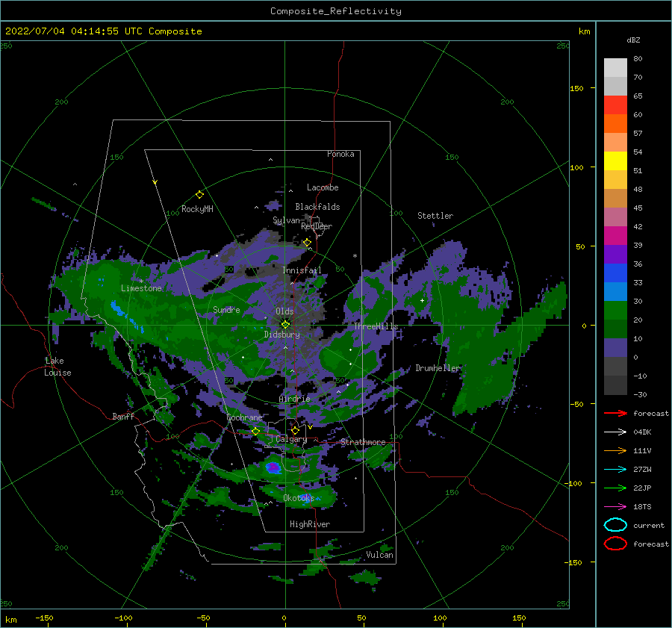
Task: Click the yellow km unit label beside the timestamp
Action: click(x=584, y=31)
